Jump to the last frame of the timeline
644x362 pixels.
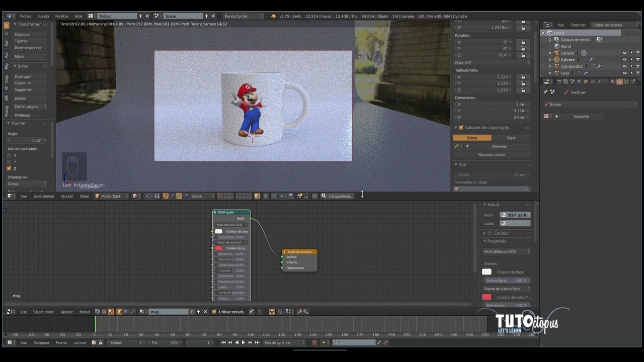pyautogui.click(x=257, y=343)
